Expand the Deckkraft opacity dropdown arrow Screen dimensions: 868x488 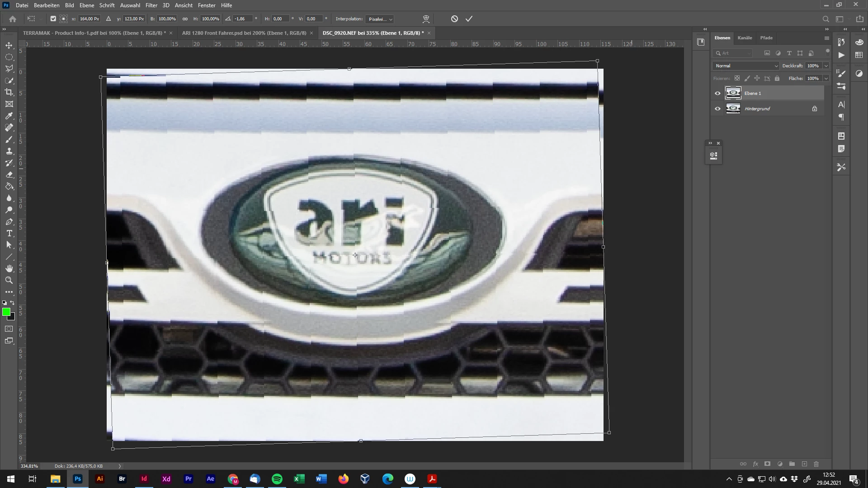tap(826, 66)
